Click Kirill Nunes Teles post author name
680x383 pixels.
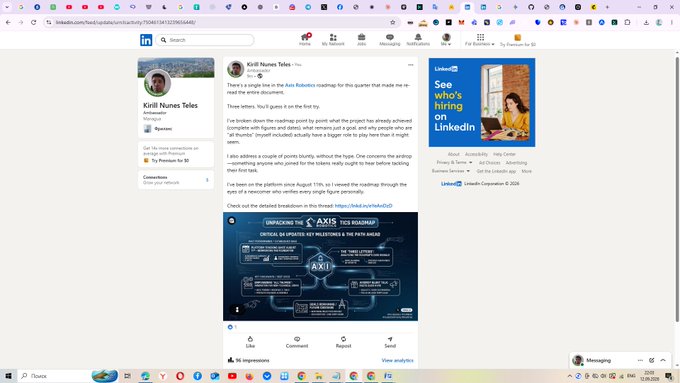tap(268, 64)
